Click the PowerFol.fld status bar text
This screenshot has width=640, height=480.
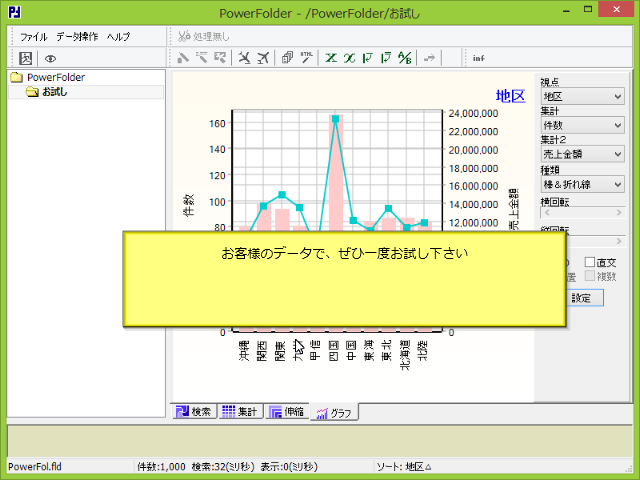35,467
